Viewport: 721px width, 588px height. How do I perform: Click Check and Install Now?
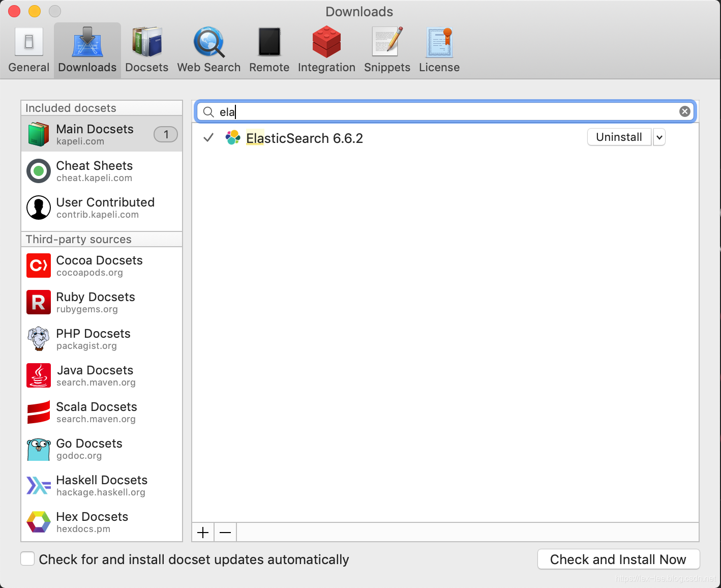coord(618,560)
